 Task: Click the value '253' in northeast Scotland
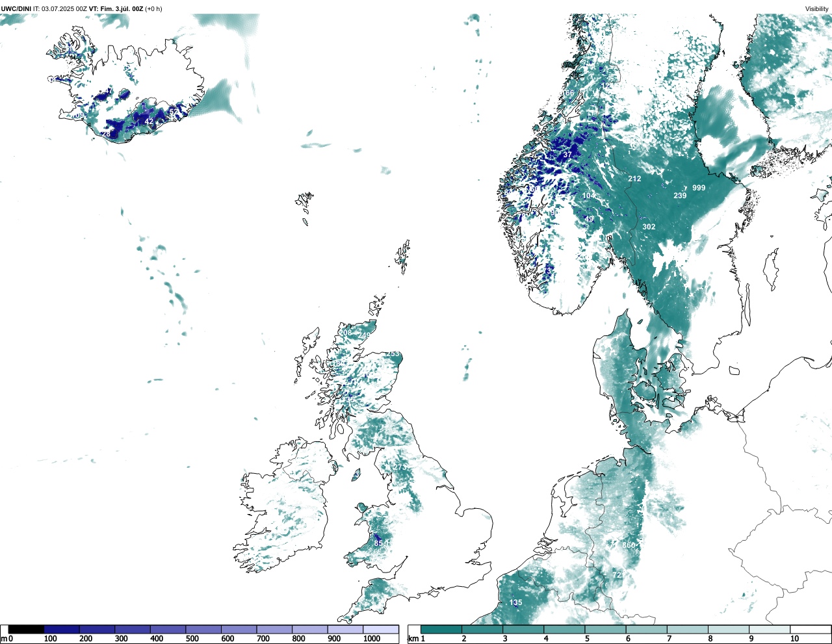pyautogui.click(x=394, y=354)
